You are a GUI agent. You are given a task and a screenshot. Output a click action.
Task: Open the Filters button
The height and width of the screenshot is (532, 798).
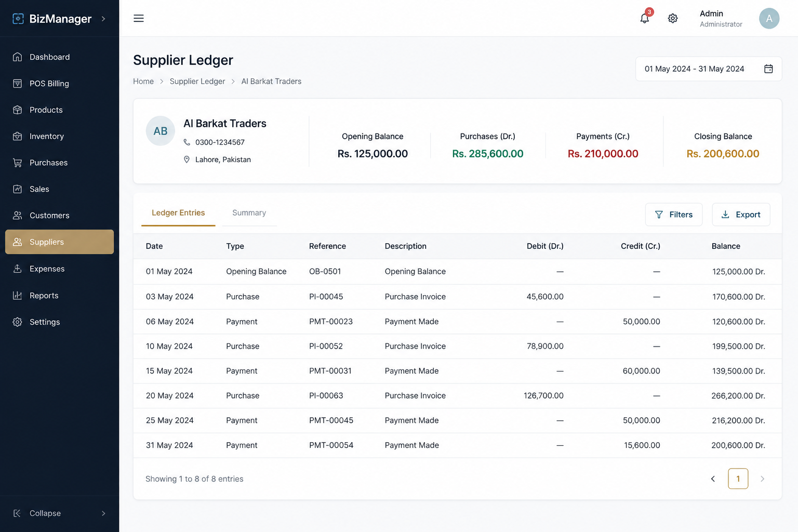point(674,215)
